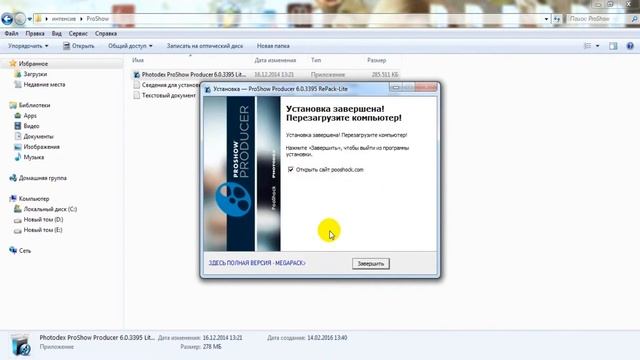The image size is (640, 360).
Task: Click the blue help question mark icon
Action: [630, 46]
